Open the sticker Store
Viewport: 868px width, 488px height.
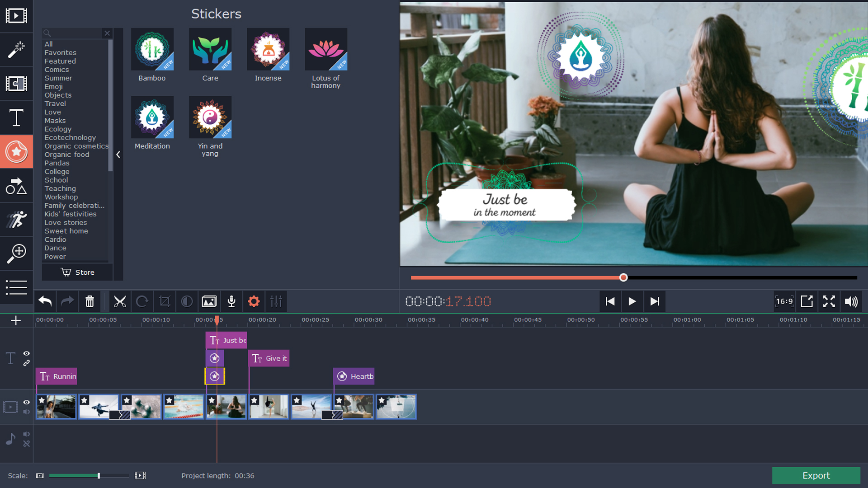(x=77, y=272)
